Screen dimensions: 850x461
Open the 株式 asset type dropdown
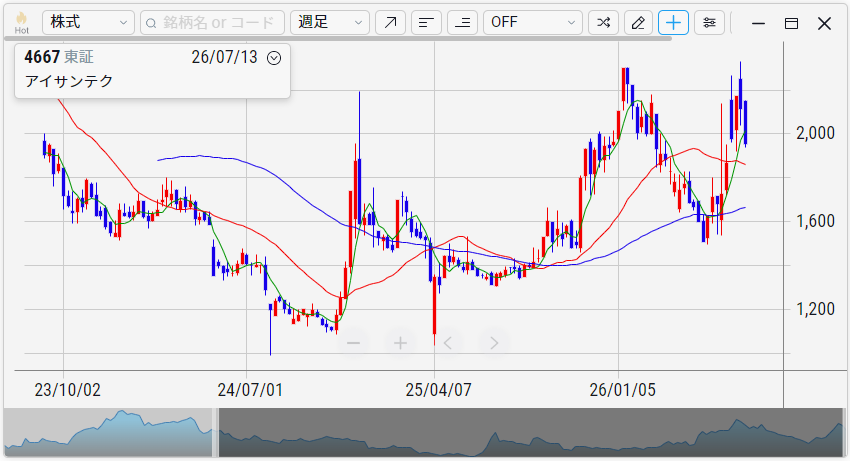click(88, 22)
